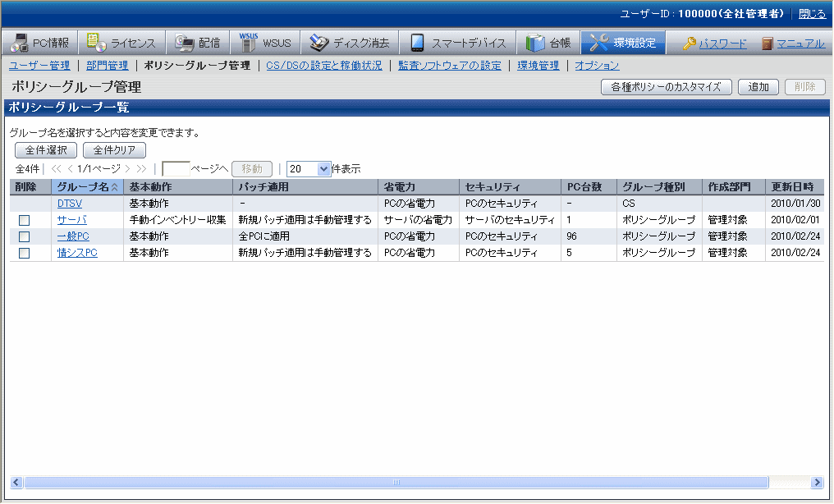This screenshot has width=834, height=504.
Task: Click the page number input field
Action: [x=176, y=169]
